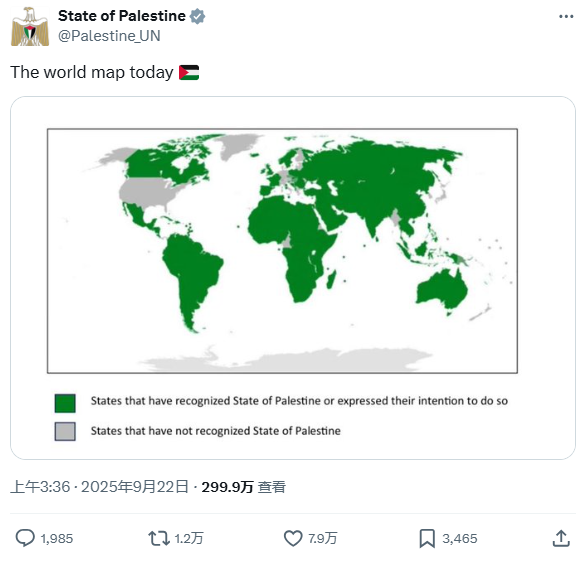Image resolution: width=584 pixels, height=564 pixels.
Task: Open the State of Palestine display name
Action: tap(122, 16)
